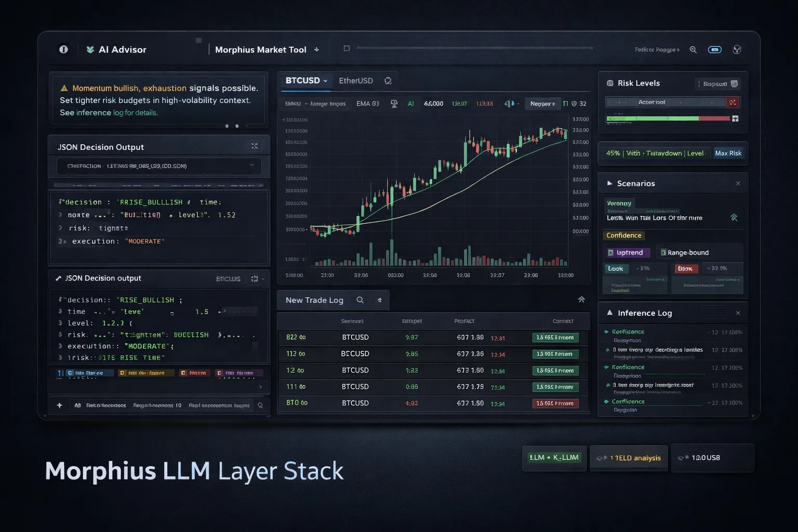Click the plus icon below the JSON panel
This screenshot has height=532, width=798.
point(59,405)
